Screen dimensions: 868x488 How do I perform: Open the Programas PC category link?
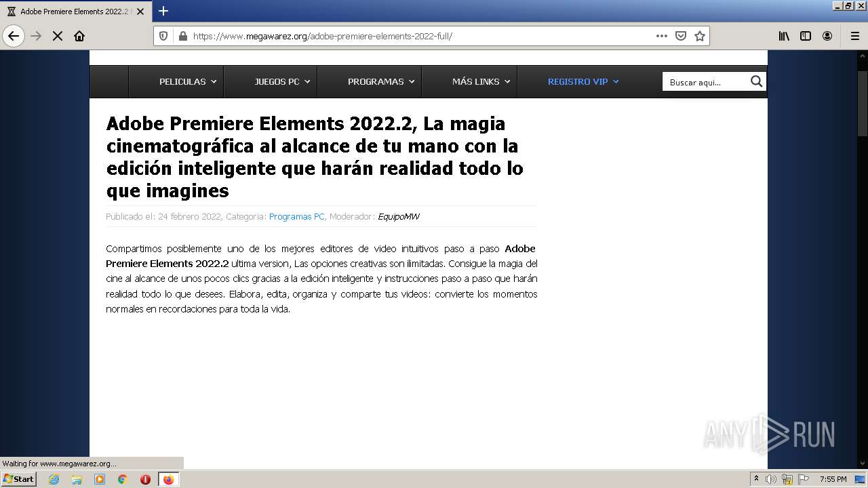296,217
